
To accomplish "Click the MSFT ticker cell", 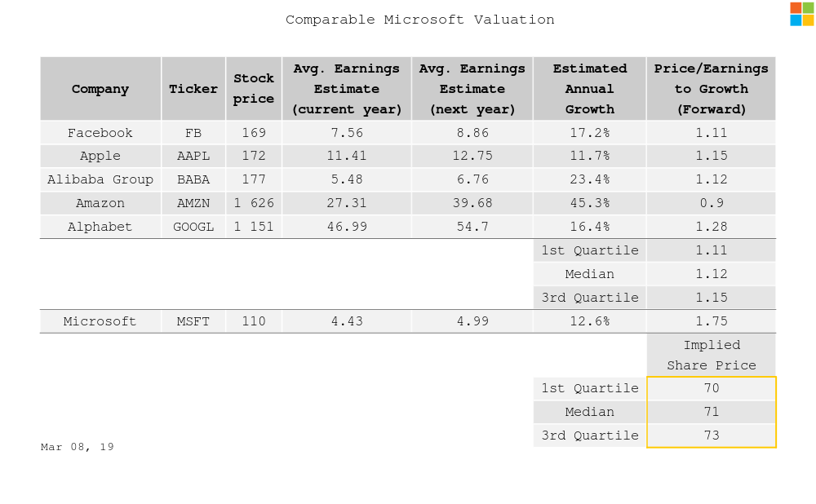I will (x=193, y=321).
